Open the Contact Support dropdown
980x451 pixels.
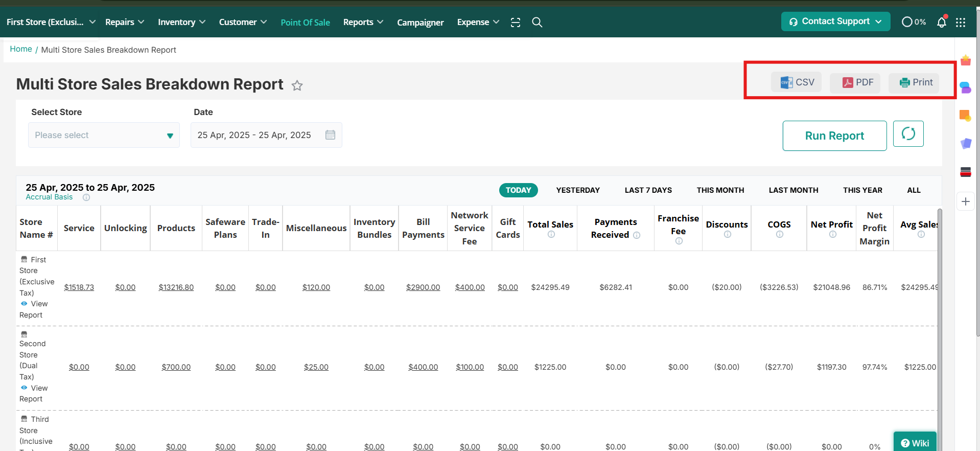point(835,21)
